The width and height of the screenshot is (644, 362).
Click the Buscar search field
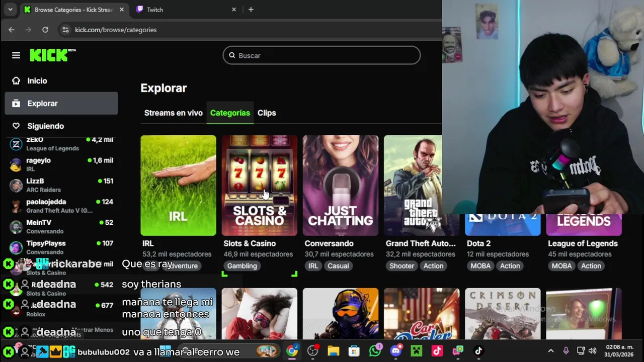321,55
